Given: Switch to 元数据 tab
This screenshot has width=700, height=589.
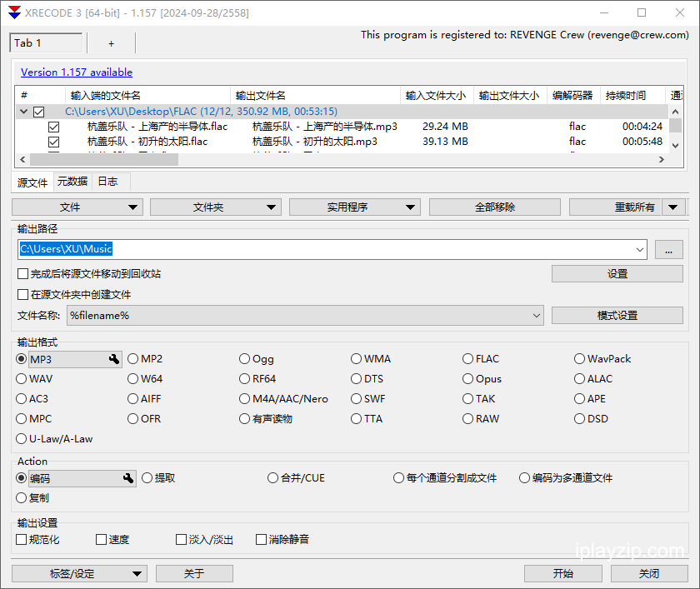Looking at the screenshot, I should (72, 182).
